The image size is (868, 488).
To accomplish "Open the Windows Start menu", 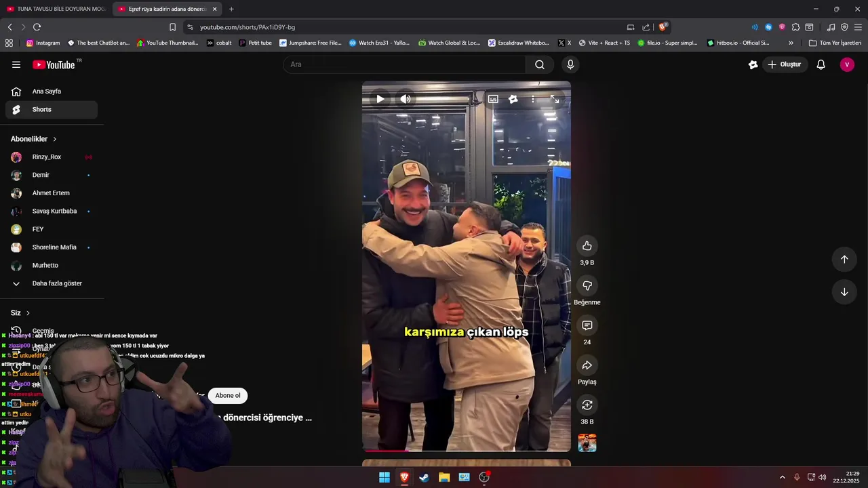I will coord(384,477).
